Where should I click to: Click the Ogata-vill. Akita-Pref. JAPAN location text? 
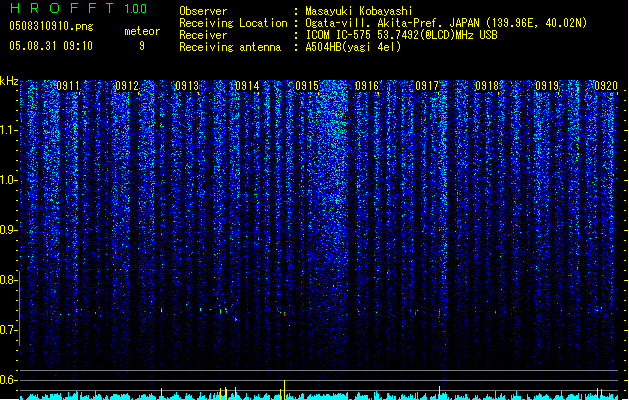(446, 23)
